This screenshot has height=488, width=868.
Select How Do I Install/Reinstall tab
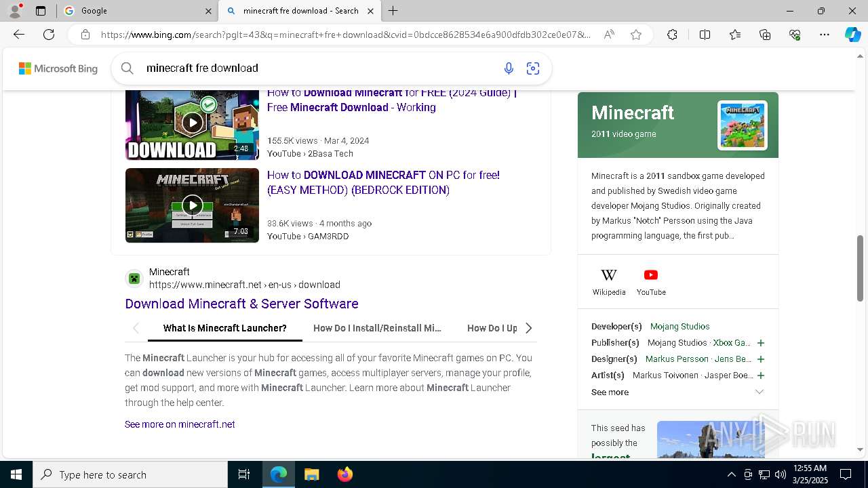377,328
